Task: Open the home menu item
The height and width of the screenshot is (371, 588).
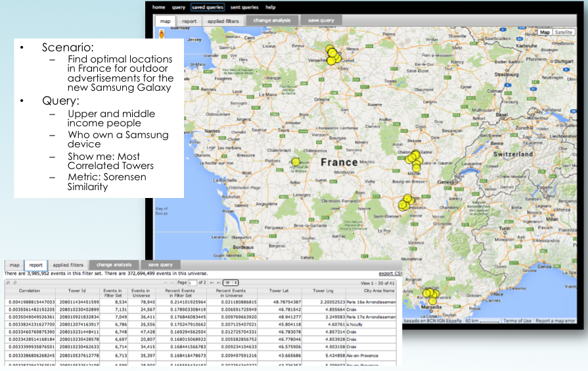Action: click(158, 7)
